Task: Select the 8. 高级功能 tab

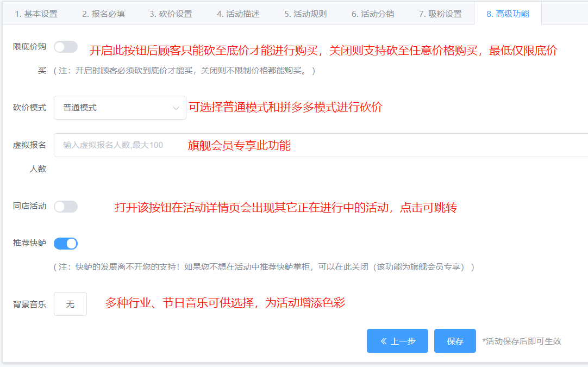Action: tap(508, 14)
